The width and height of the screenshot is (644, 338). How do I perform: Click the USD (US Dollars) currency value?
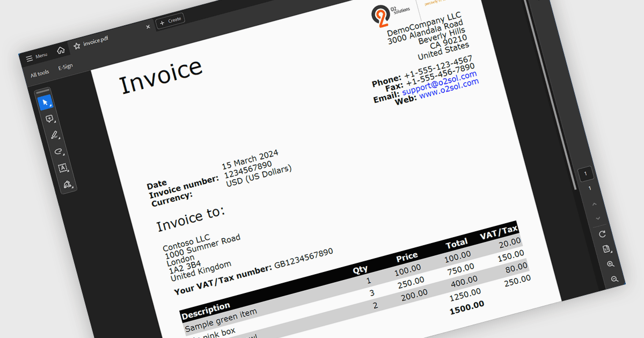[258, 177]
